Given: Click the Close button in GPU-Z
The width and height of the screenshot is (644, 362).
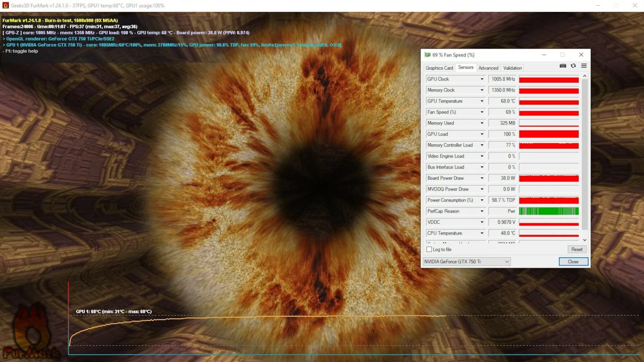Looking at the screenshot, I should tap(573, 261).
